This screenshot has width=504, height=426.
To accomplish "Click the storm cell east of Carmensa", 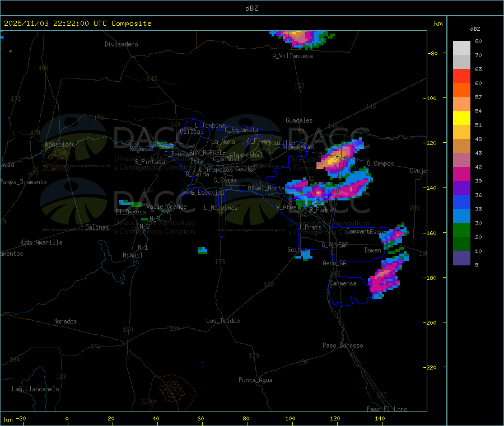I will click(388, 275).
